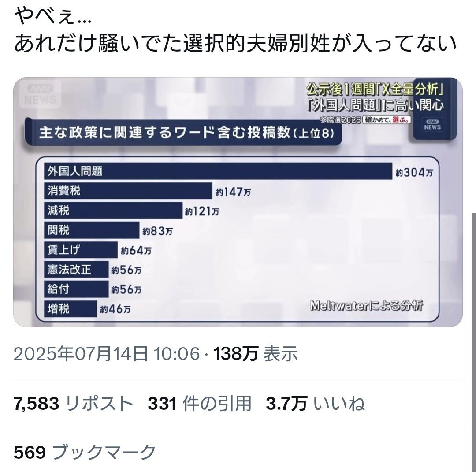Click the 減税 bar in chart
This screenshot has height=472, width=476.
pos(114,210)
